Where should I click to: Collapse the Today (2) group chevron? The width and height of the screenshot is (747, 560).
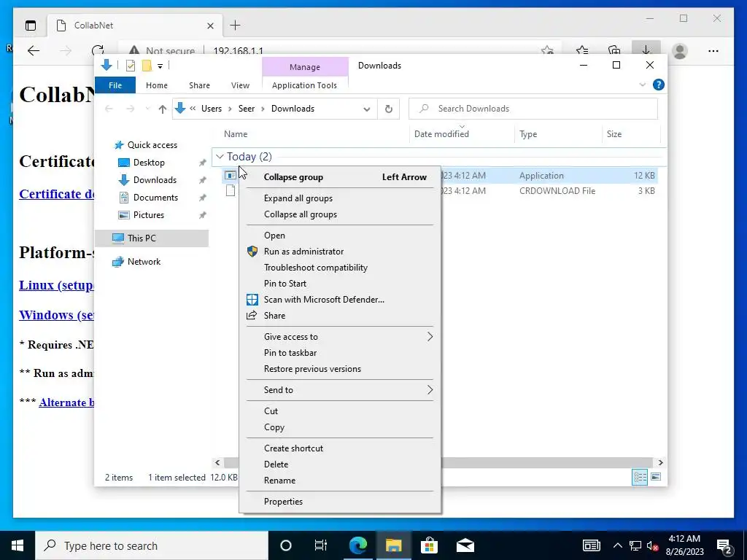(x=220, y=157)
